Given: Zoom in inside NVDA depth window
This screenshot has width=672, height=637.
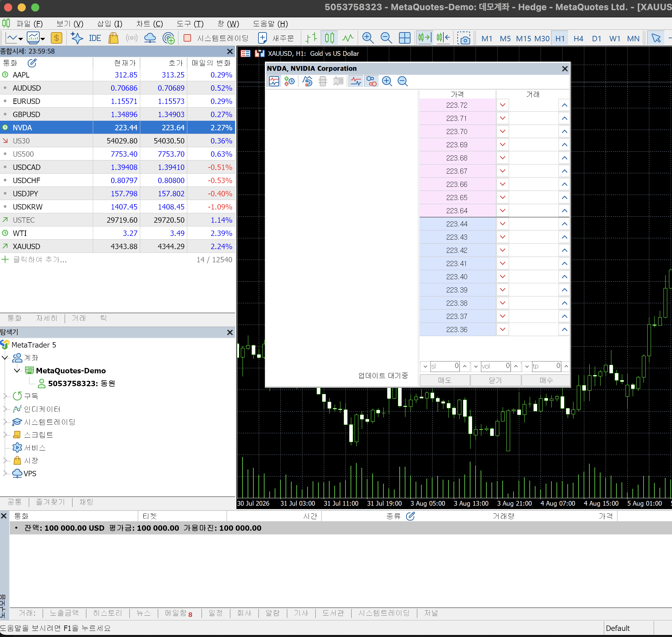Looking at the screenshot, I should (387, 82).
